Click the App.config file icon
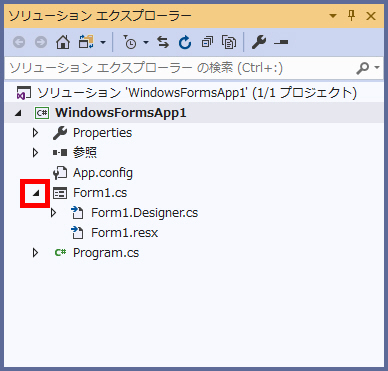388x371 pixels. pos(60,173)
